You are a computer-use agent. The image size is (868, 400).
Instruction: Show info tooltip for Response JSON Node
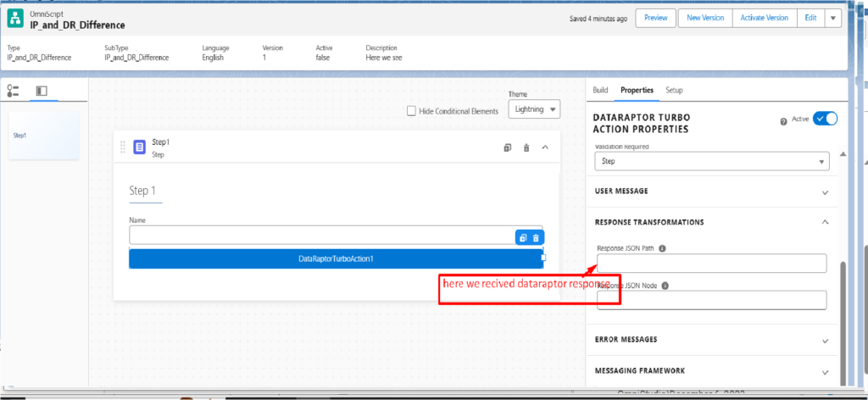[x=665, y=286]
